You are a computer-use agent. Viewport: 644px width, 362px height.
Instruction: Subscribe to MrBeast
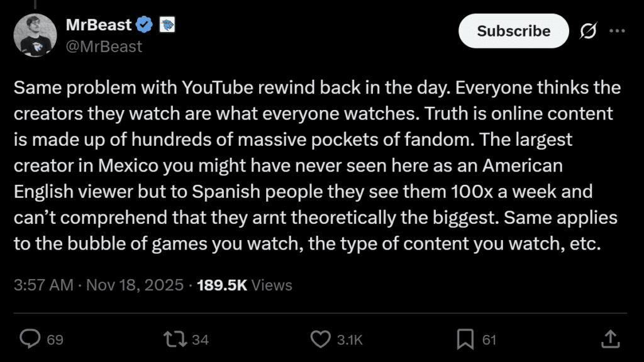(x=513, y=31)
